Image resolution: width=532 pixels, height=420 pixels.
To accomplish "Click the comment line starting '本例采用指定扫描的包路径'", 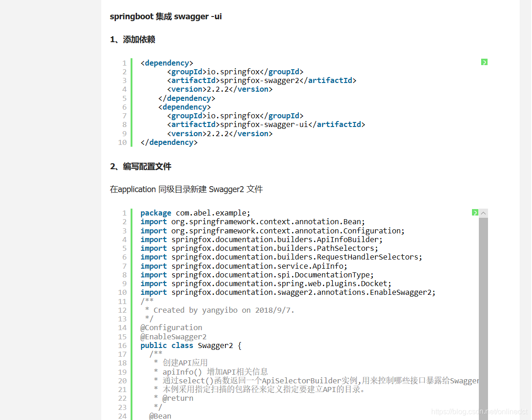I will 263,389.
